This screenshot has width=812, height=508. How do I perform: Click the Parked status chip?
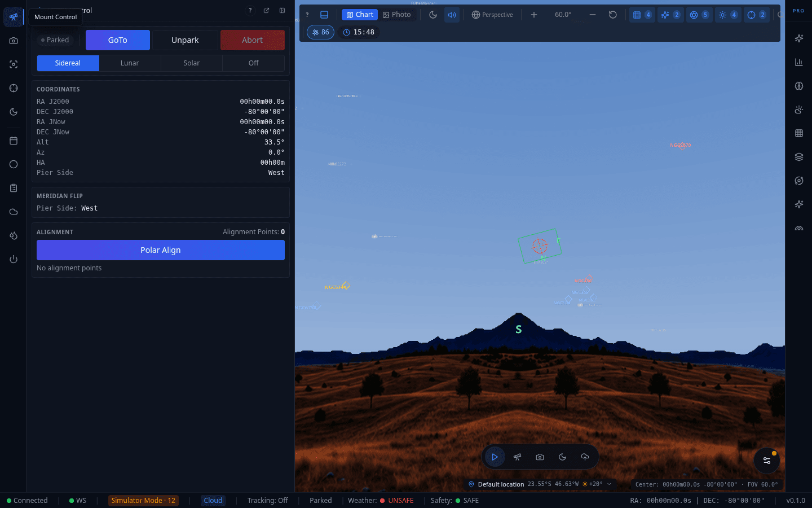tap(55, 40)
